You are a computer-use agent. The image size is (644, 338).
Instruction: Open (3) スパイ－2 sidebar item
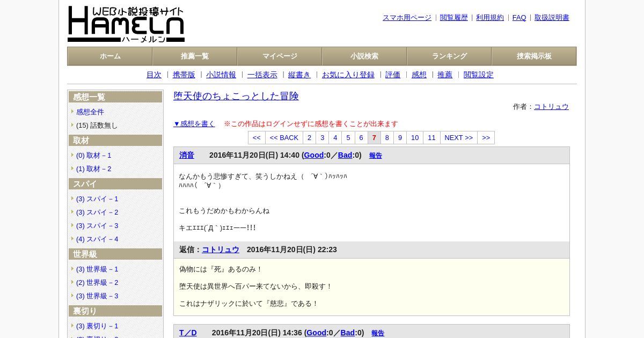point(97,212)
